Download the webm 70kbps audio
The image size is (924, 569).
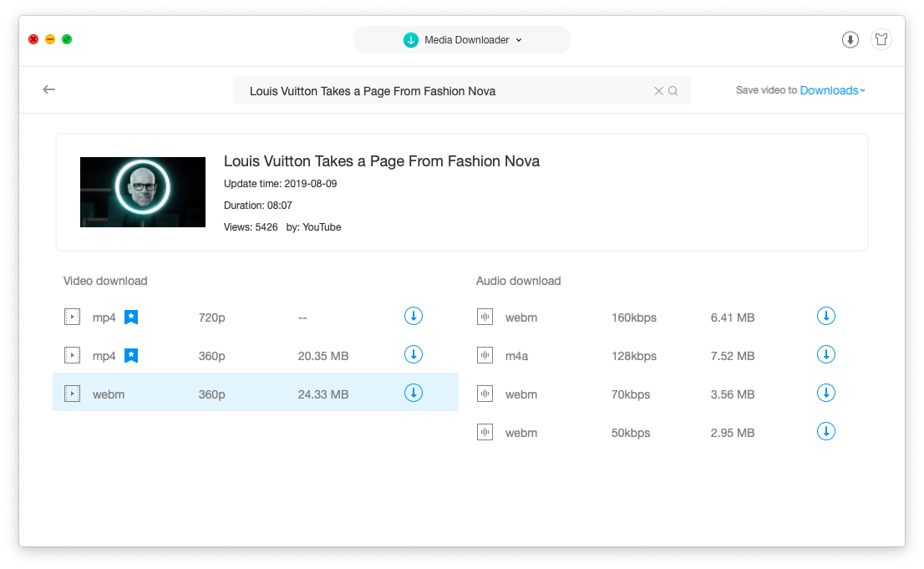(825, 393)
